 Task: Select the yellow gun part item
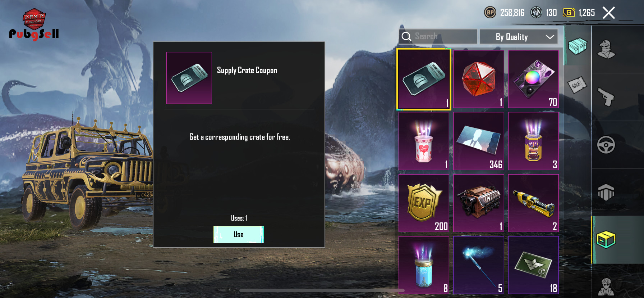[533, 203]
